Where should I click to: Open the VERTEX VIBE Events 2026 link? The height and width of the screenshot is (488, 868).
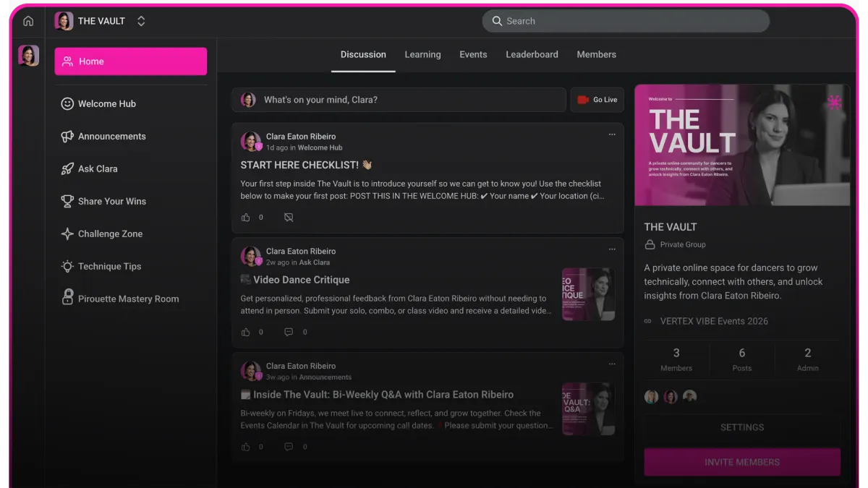[714, 321]
